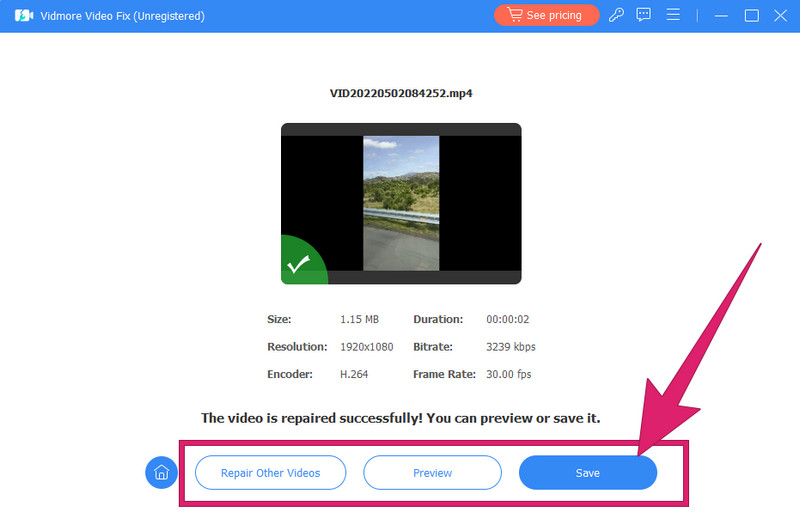Maximize the Vidmore window
The width and height of the screenshot is (800, 519).
click(x=752, y=16)
